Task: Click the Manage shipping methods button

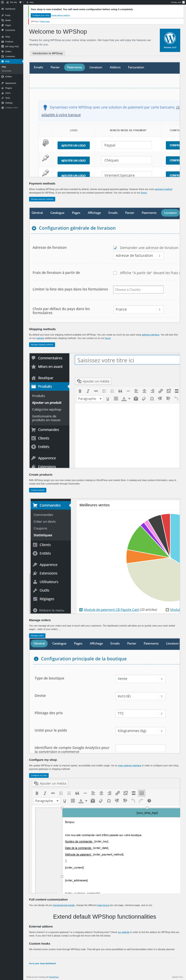Action: pos(42,345)
